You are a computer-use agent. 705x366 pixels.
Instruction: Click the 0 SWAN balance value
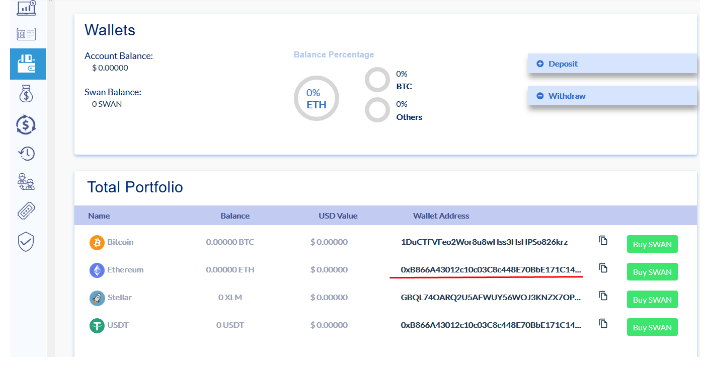107,104
